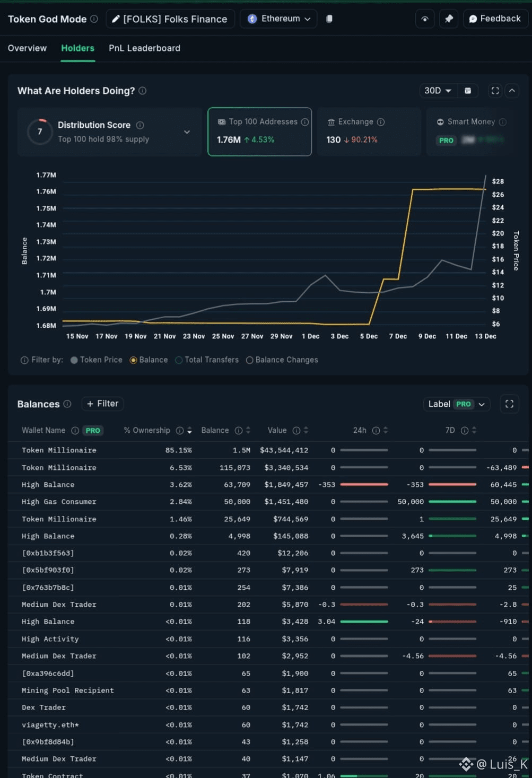Sort by Value column arrows
Image resolution: width=532 pixels, height=778 pixels.
click(306, 431)
